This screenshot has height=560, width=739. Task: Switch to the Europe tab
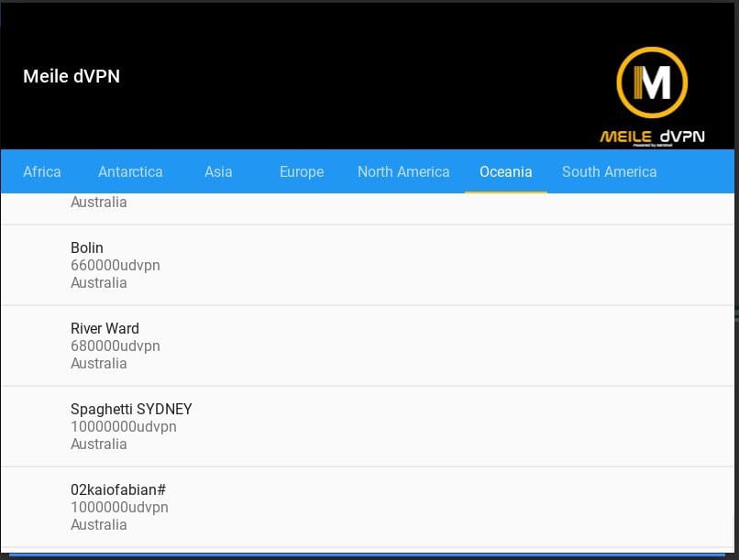pos(302,171)
